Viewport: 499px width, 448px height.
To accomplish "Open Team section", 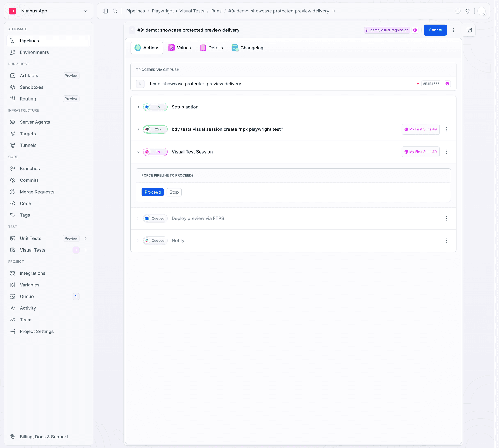I will [48, 320].
